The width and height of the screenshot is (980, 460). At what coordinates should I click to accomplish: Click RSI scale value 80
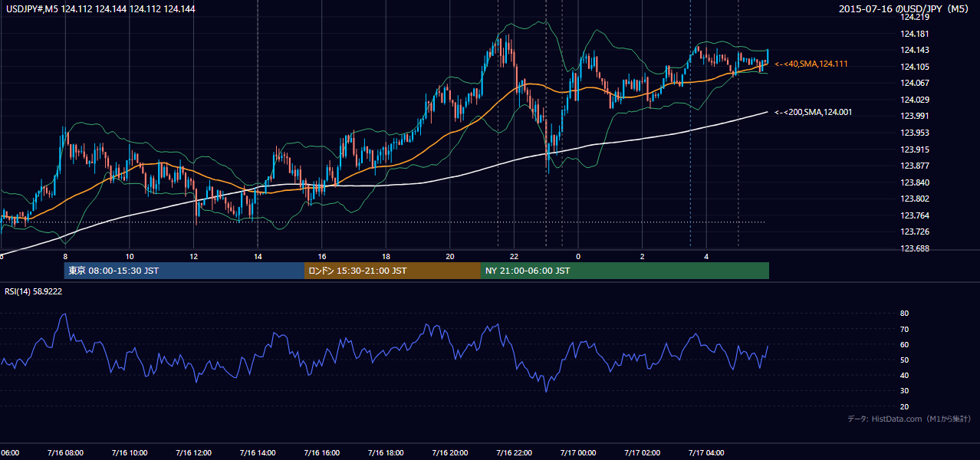[x=904, y=314]
